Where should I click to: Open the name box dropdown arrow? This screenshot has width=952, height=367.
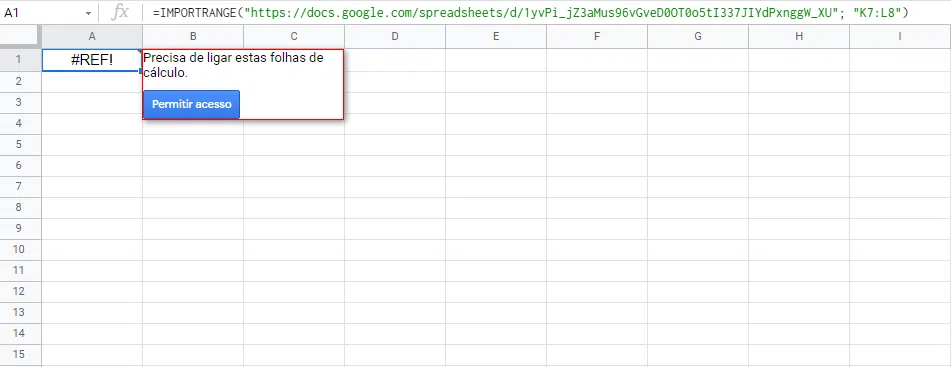coord(89,13)
